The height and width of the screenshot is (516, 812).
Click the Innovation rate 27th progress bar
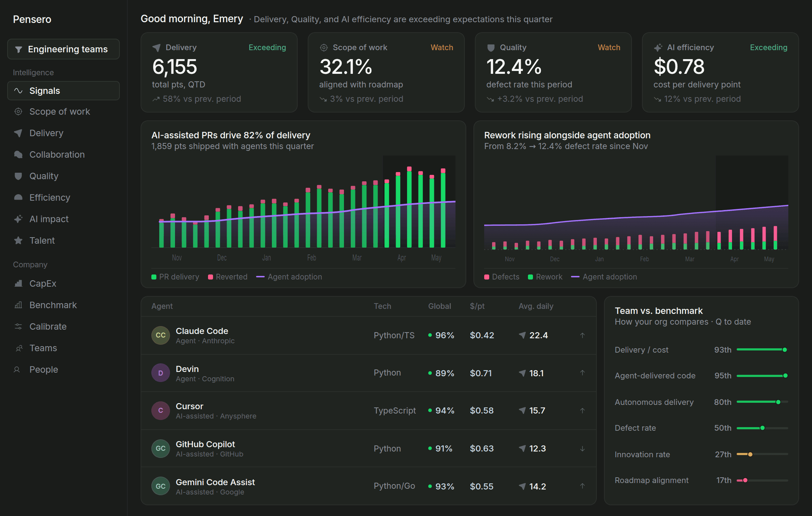762,454
